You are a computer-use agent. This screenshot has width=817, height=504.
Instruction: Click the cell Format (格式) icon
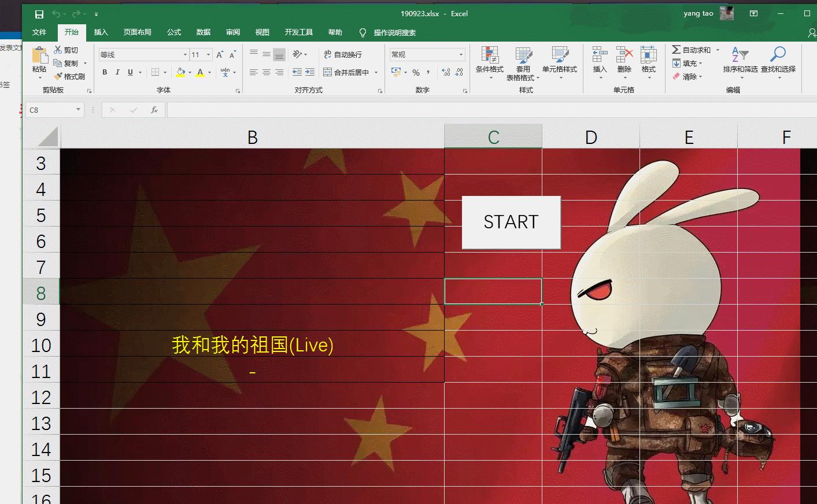click(648, 55)
